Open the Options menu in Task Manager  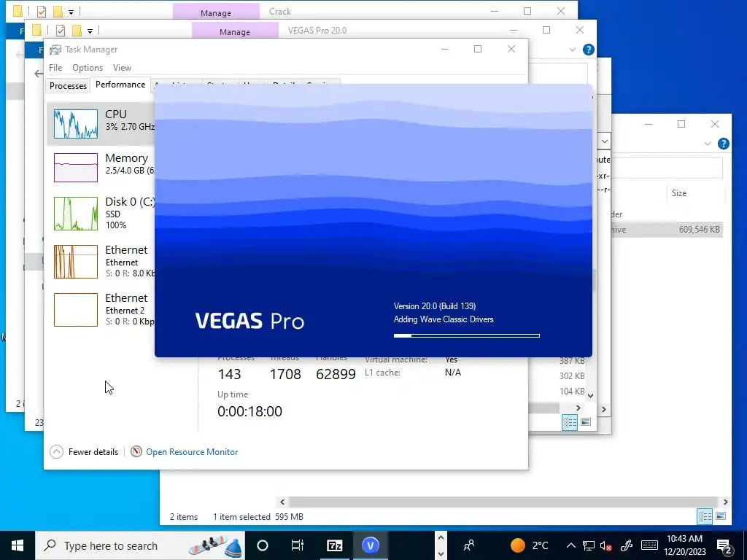click(88, 68)
